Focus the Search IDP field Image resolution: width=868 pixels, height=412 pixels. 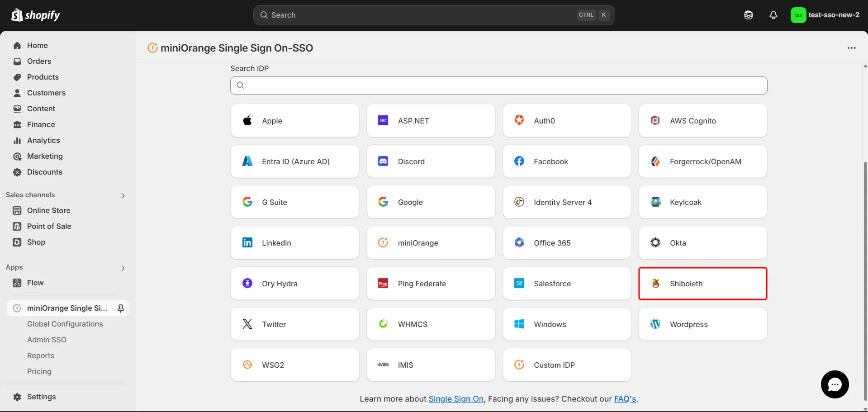click(498, 85)
